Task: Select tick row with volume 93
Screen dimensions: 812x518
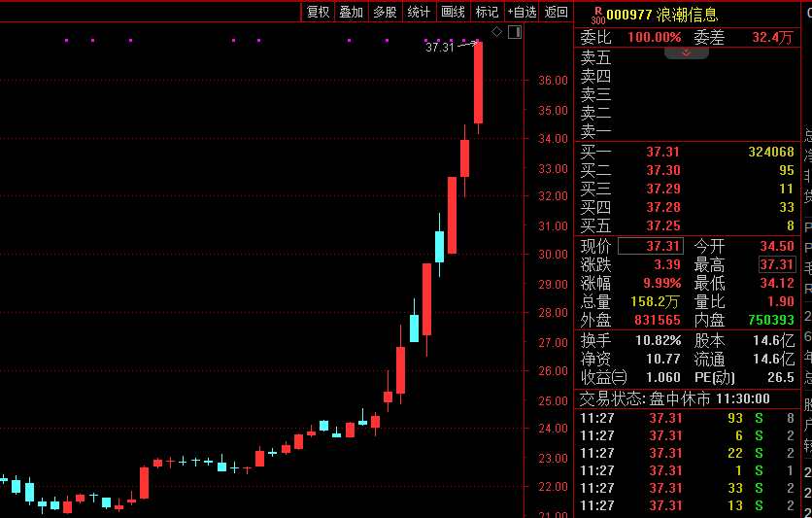Action: click(x=688, y=418)
